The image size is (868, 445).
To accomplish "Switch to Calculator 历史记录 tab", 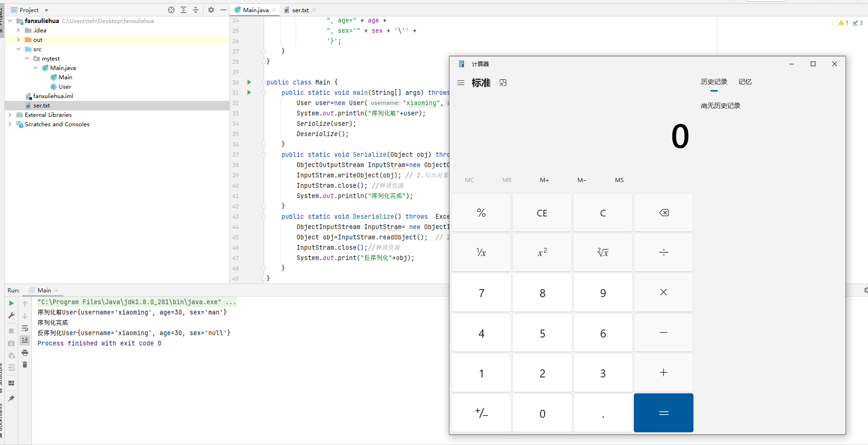I will tap(714, 82).
